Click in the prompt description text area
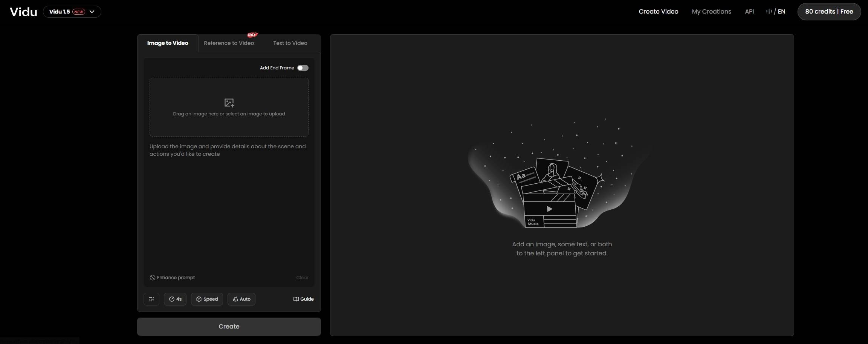The image size is (868, 344). tap(229, 207)
